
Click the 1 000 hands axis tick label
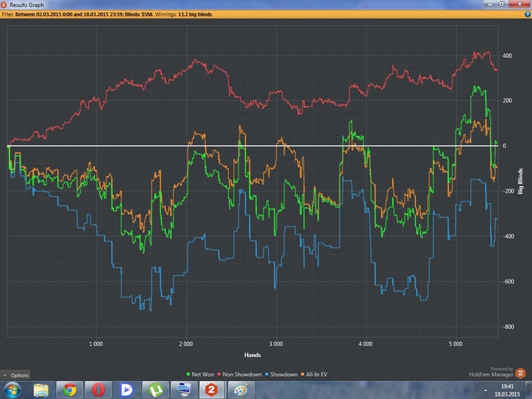pyautogui.click(x=96, y=344)
